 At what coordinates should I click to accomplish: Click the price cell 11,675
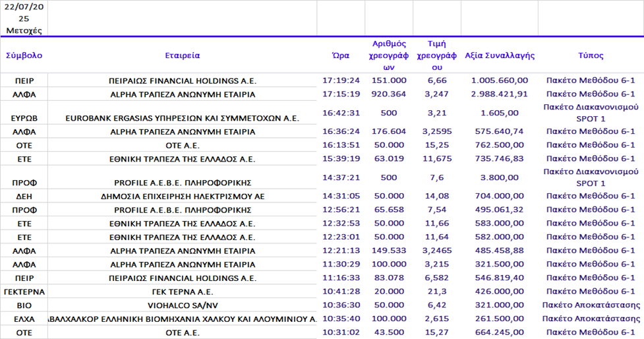tap(437, 158)
